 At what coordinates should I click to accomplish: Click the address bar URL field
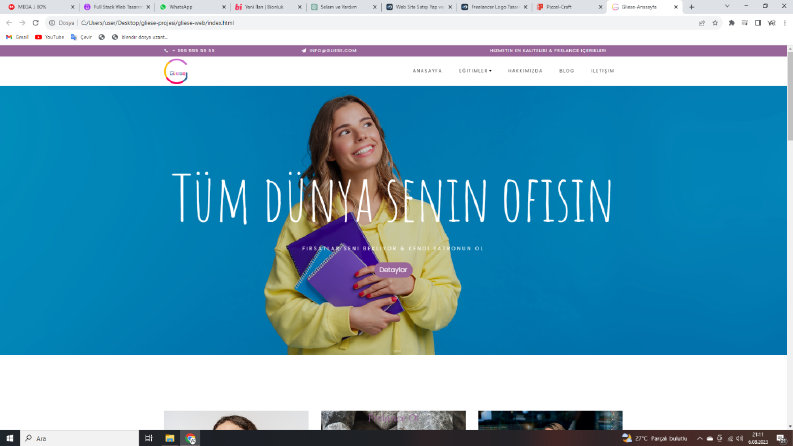point(374,23)
